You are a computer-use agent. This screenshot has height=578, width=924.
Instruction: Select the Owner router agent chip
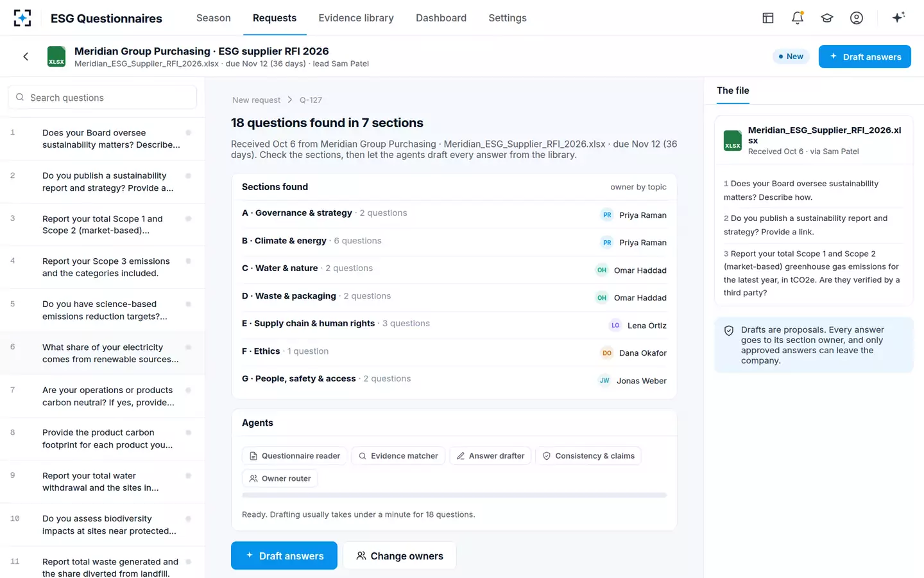(x=280, y=478)
